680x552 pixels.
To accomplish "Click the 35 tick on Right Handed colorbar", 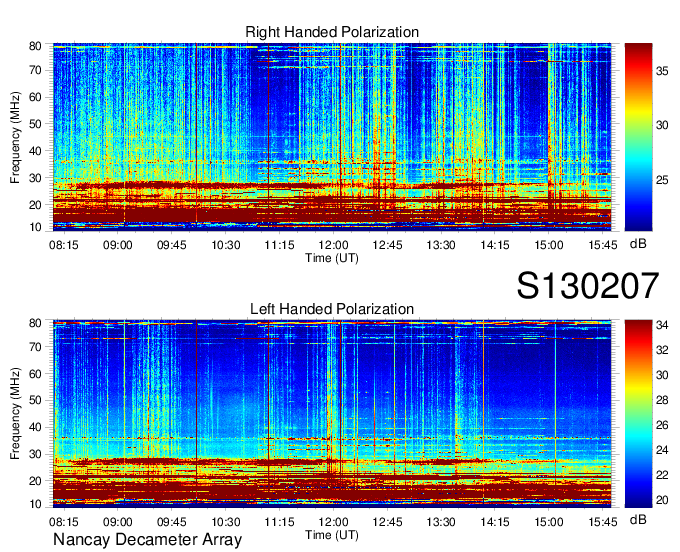I will [662, 71].
